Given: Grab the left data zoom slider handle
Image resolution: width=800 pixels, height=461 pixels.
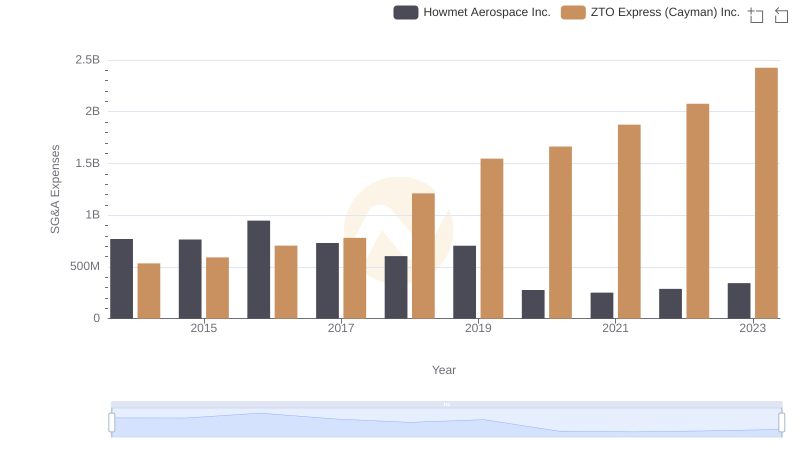Looking at the screenshot, I should click(112, 422).
